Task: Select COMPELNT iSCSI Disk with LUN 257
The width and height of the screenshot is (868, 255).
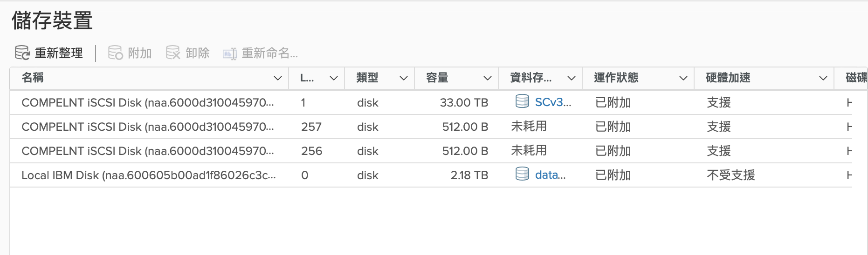Action: pos(431,127)
